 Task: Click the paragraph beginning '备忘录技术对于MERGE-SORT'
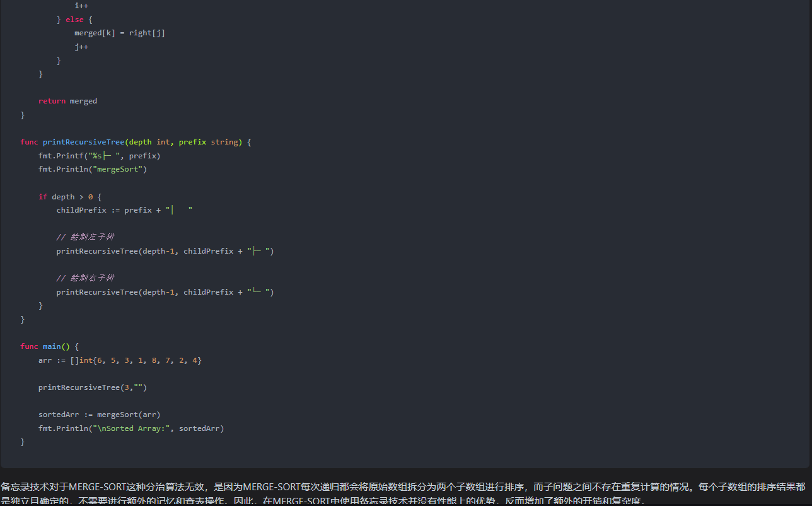pos(403,494)
